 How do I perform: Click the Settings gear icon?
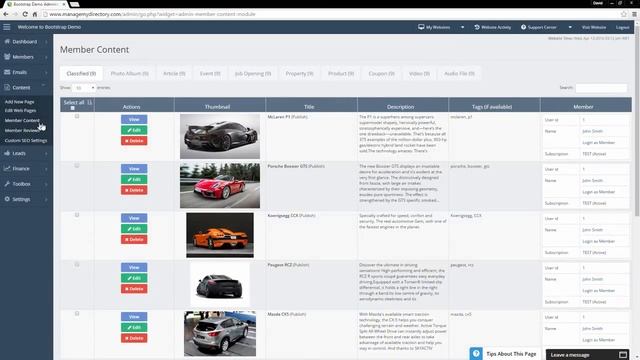tap(7, 199)
